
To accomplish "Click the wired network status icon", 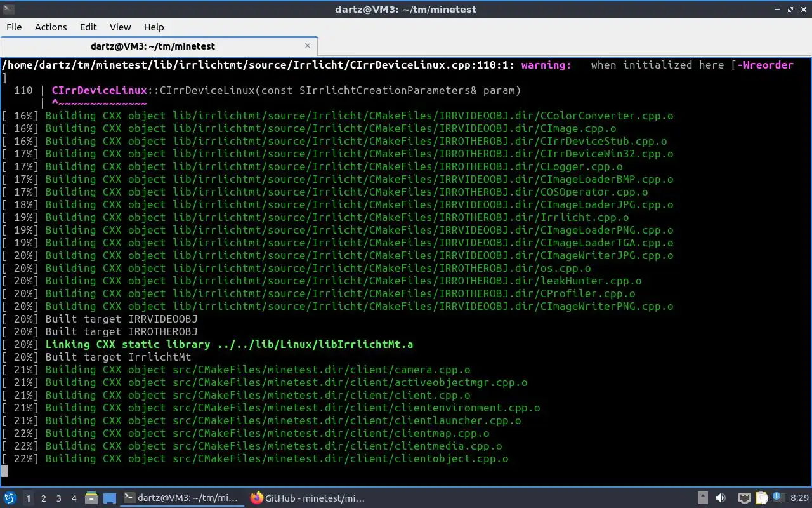I will [745, 498].
